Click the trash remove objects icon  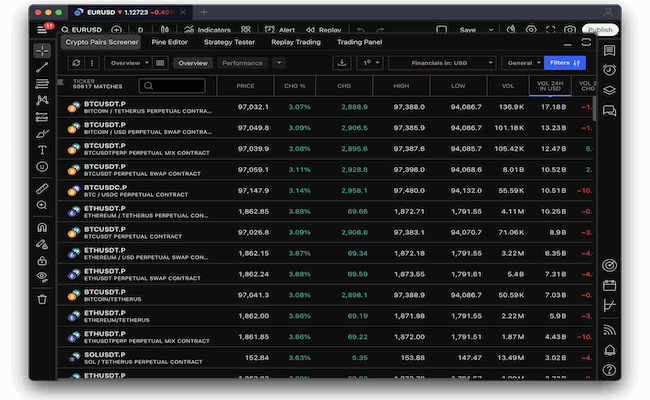point(42,299)
